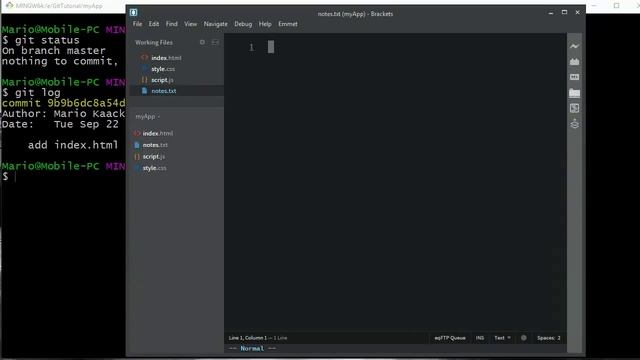The height and width of the screenshot is (360, 640).
Task: Click the terminal prompt in MINGW64 window
Action: pyautogui.click(x=9, y=176)
